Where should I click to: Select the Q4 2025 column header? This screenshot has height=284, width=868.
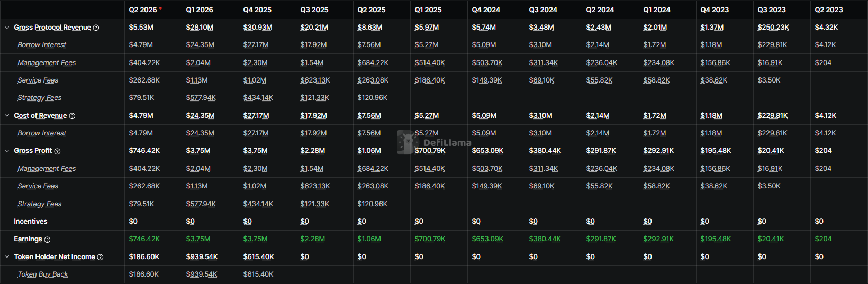coord(257,10)
